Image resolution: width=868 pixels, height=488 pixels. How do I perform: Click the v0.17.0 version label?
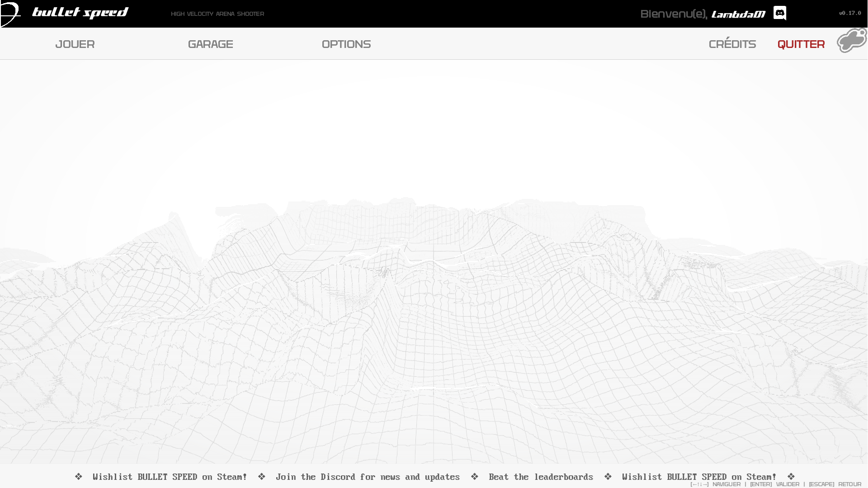pyautogui.click(x=850, y=13)
